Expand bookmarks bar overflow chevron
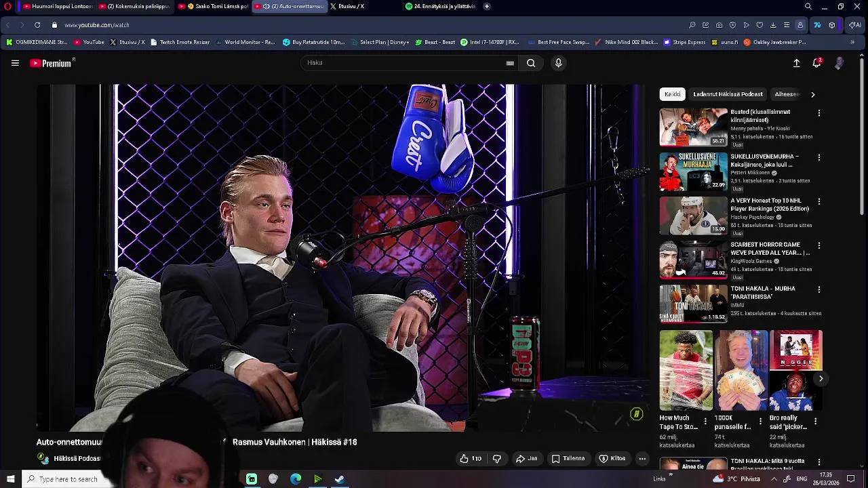This screenshot has width=868, height=488. click(852, 42)
